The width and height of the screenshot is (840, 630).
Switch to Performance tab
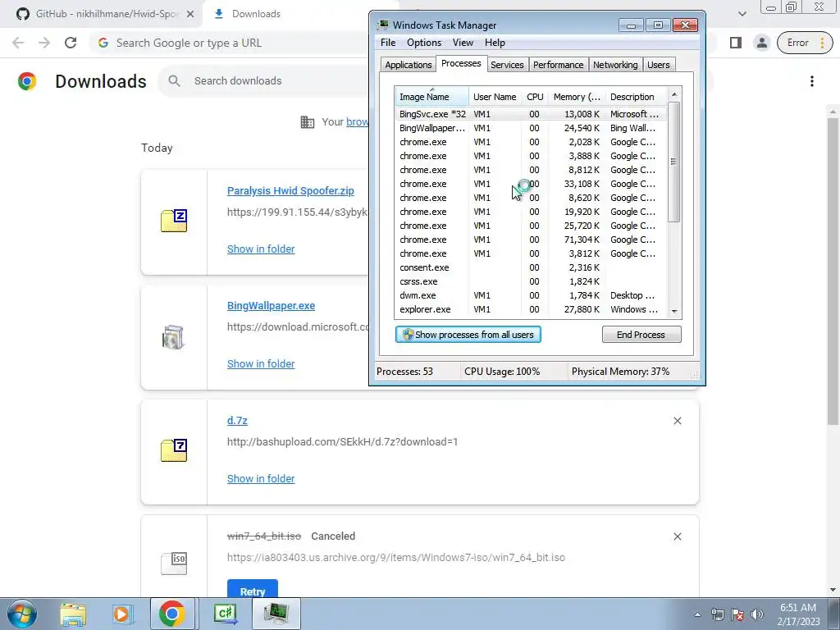tap(558, 65)
